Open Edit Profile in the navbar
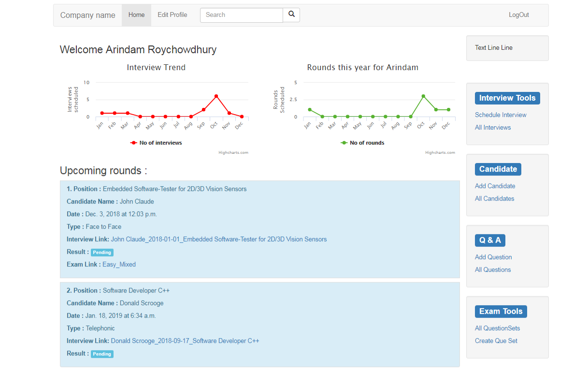This screenshot has width=588, height=372. (x=172, y=15)
